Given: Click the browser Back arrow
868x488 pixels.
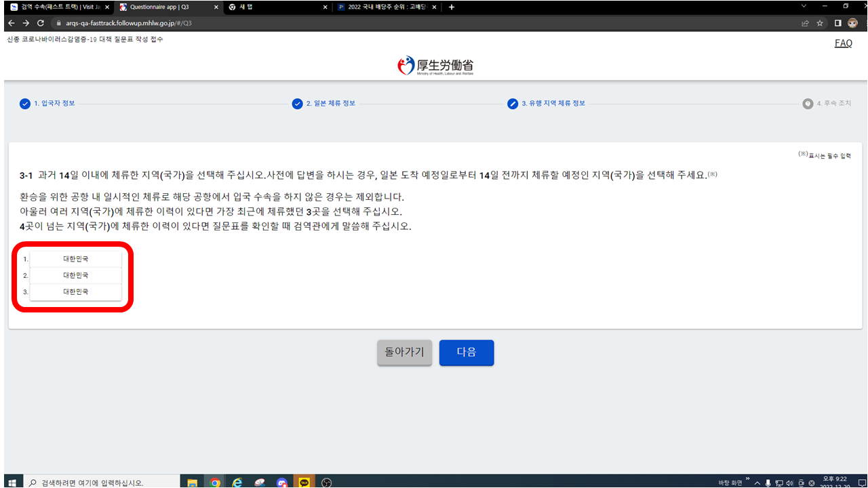Looking at the screenshot, I should click(x=11, y=22).
